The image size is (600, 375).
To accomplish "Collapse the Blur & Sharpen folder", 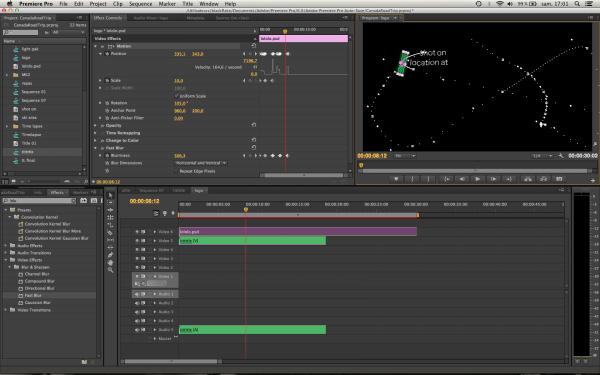I will coord(10,267).
